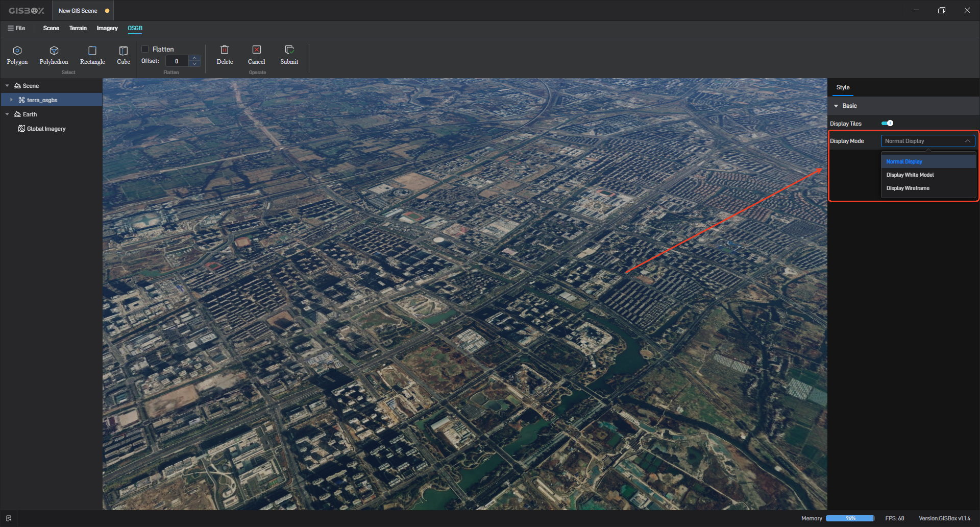
Task: Select the Polygon selection tool
Action: coord(17,55)
